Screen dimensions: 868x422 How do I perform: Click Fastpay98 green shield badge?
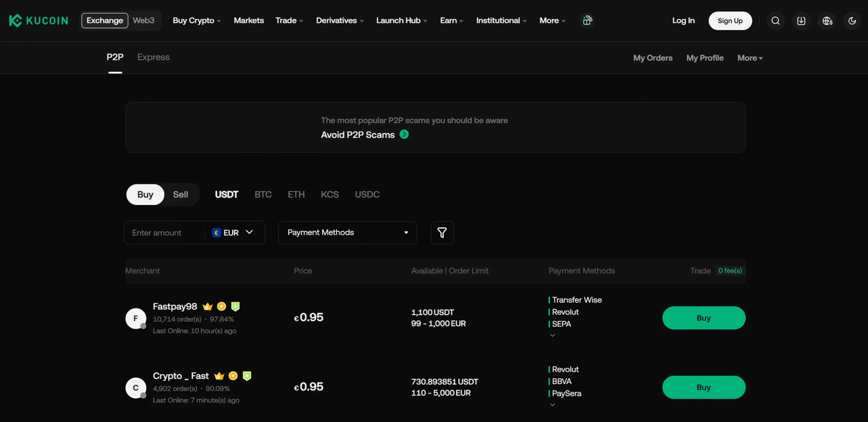[x=235, y=306]
